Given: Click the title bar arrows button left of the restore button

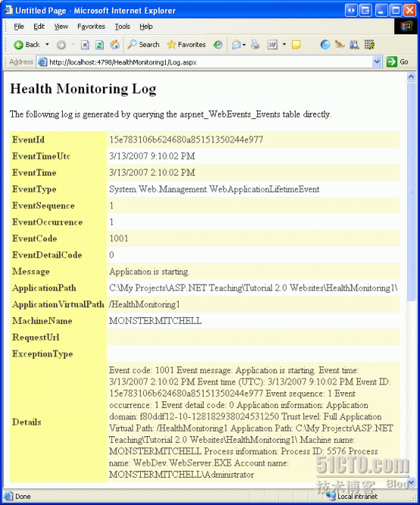Looking at the screenshot, I should pos(351,11).
